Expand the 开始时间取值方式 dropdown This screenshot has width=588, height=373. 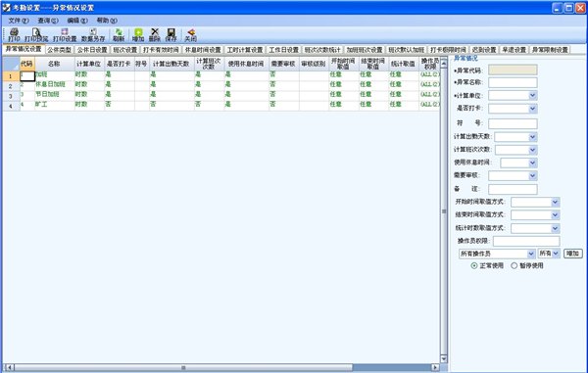[x=555, y=203]
